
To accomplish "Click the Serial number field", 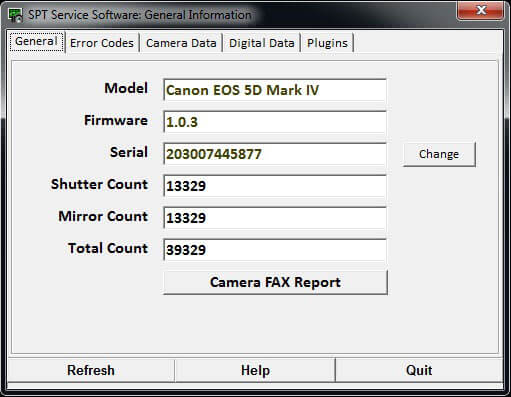I will (275, 154).
